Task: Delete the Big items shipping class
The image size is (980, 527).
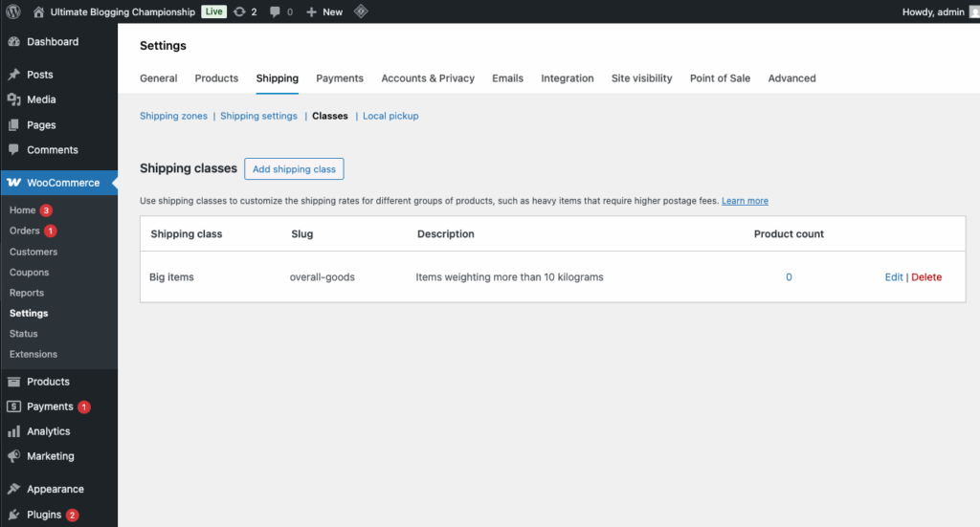Action: pos(926,276)
